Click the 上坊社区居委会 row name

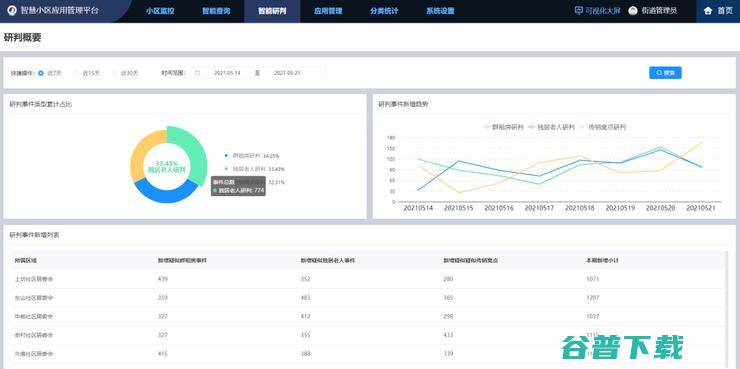(34, 279)
